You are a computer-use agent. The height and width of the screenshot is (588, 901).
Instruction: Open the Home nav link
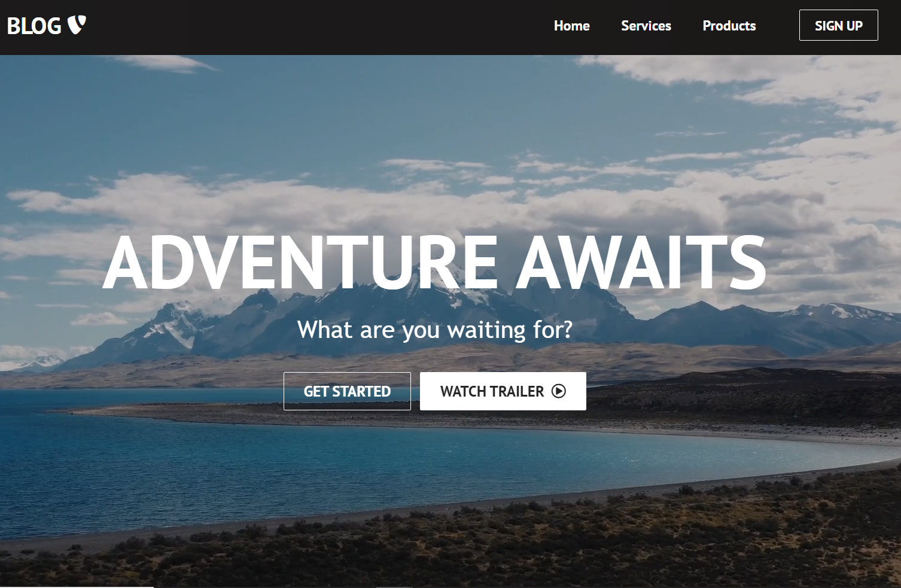pos(571,26)
